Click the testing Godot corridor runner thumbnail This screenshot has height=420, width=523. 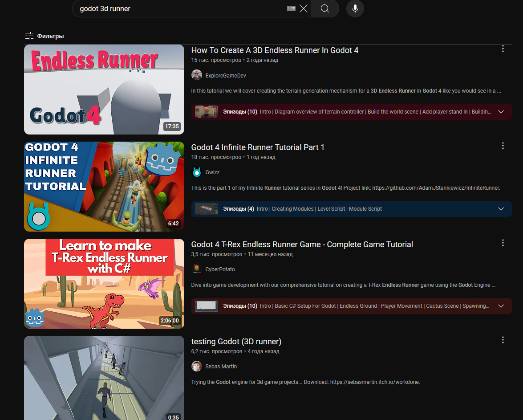click(104, 378)
